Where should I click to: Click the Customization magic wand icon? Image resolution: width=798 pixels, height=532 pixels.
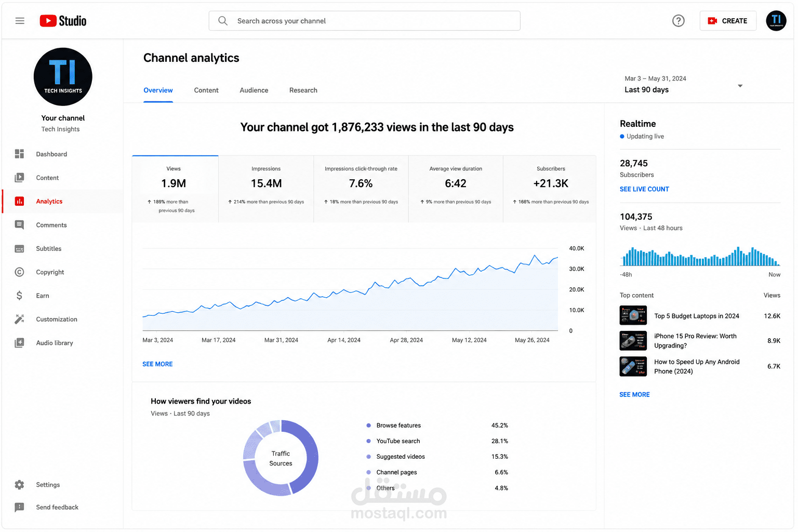(19, 319)
